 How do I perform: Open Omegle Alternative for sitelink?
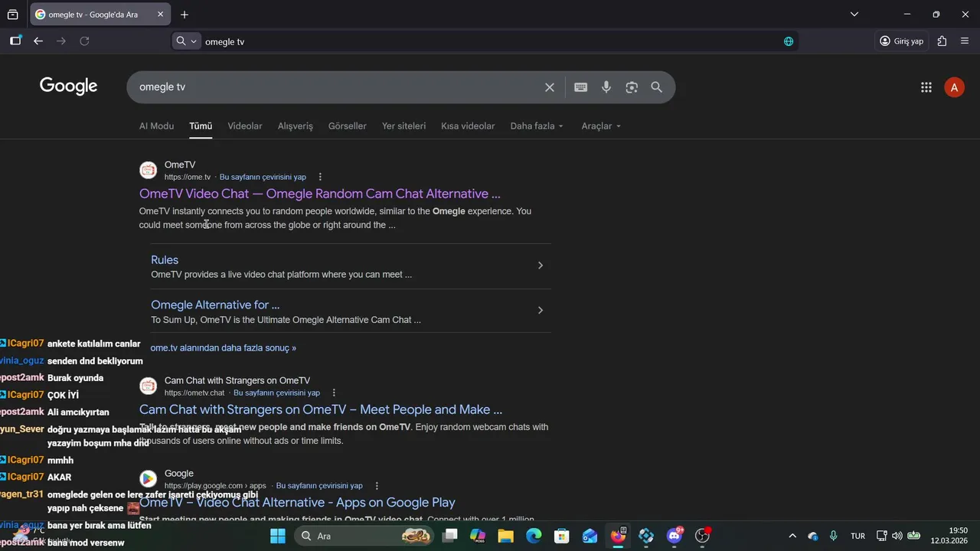[x=215, y=305]
